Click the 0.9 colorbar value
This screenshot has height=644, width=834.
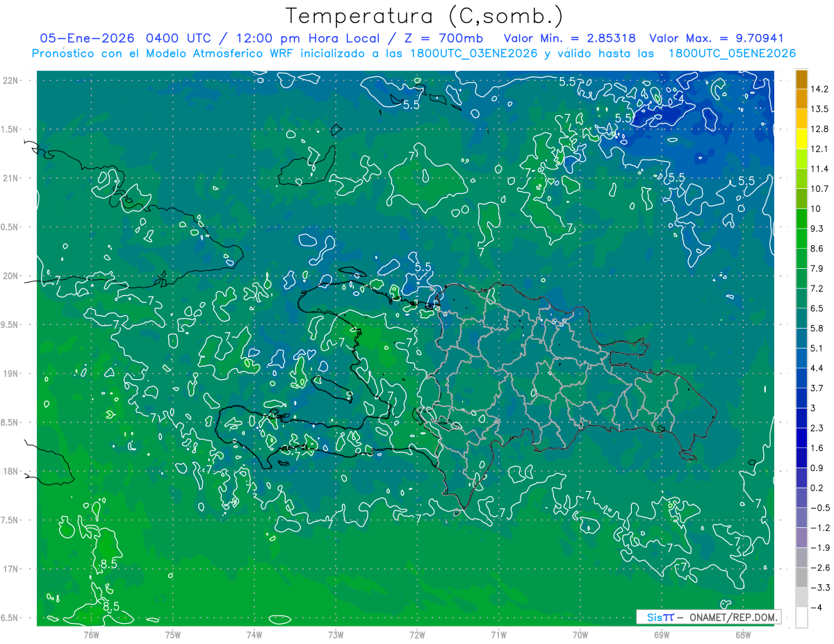tap(817, 468)
